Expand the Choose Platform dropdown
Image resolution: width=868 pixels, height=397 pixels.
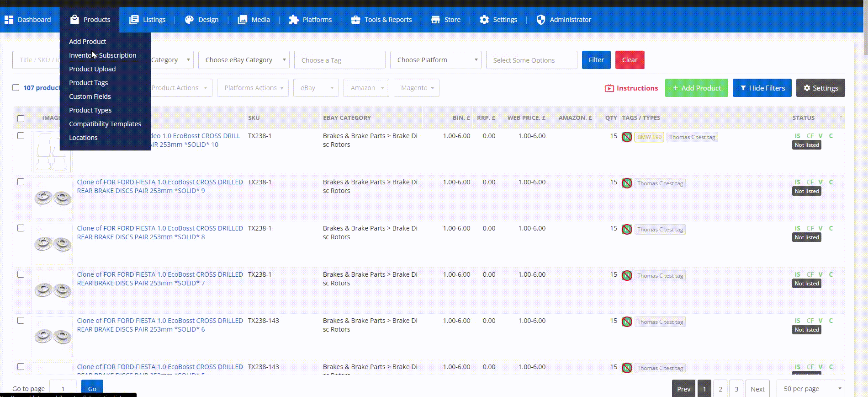435,60
